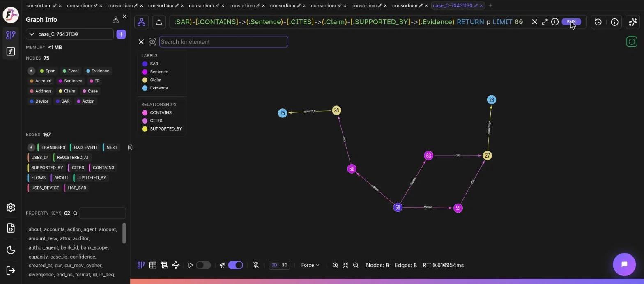The height and width of the screenshot is (284, 644).
Task: Zoom in on the graph canvas
Action: pyautogui.click(x=336, y=265)
